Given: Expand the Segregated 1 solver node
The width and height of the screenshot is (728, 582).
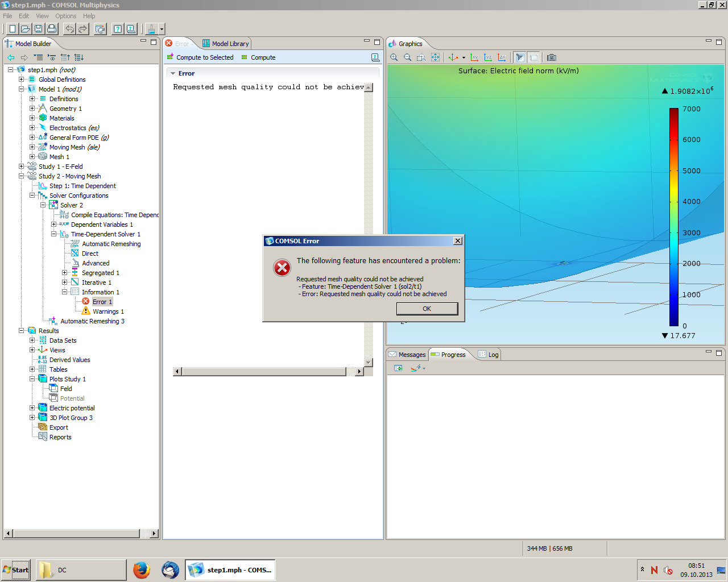Looking at the screenshot, I should 64,273.
